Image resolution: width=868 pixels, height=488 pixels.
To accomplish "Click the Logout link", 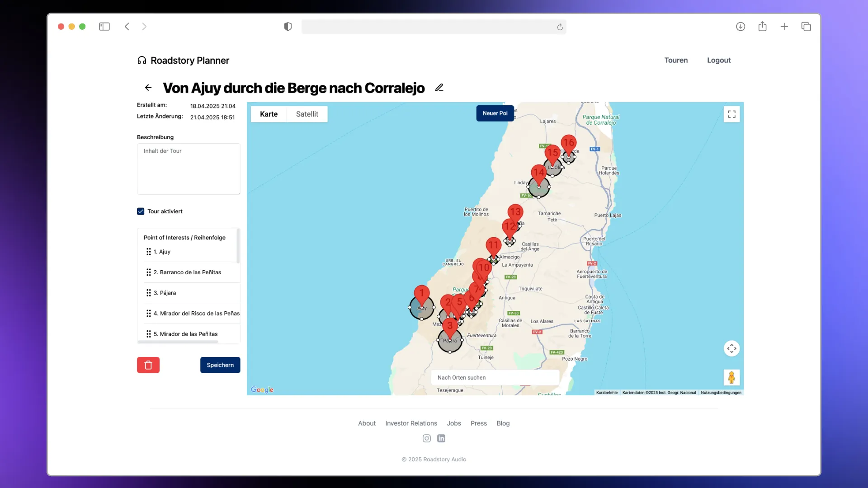I will (719, 60).
